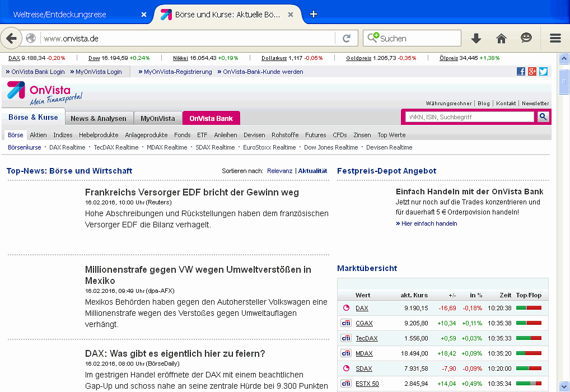The image size is (570, 392).
Task: Click the MDAX row Top/Flop bar
Action: (529, 353)
